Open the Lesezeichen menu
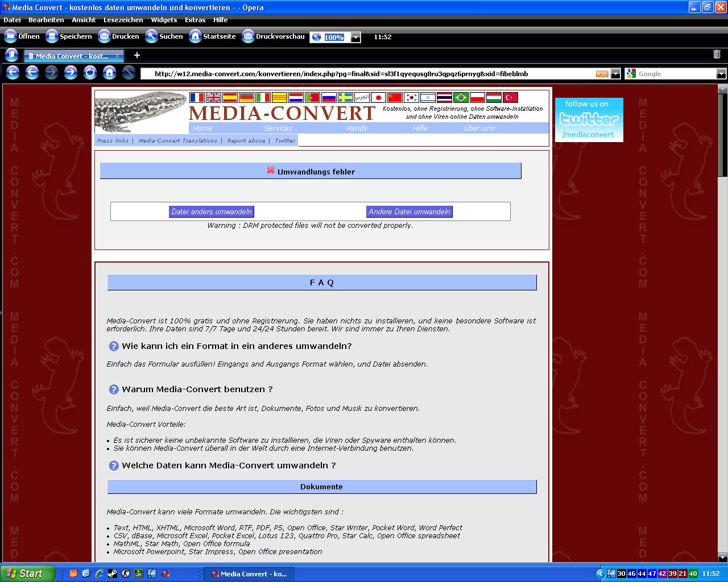The image size is (728, 582). 123,20
